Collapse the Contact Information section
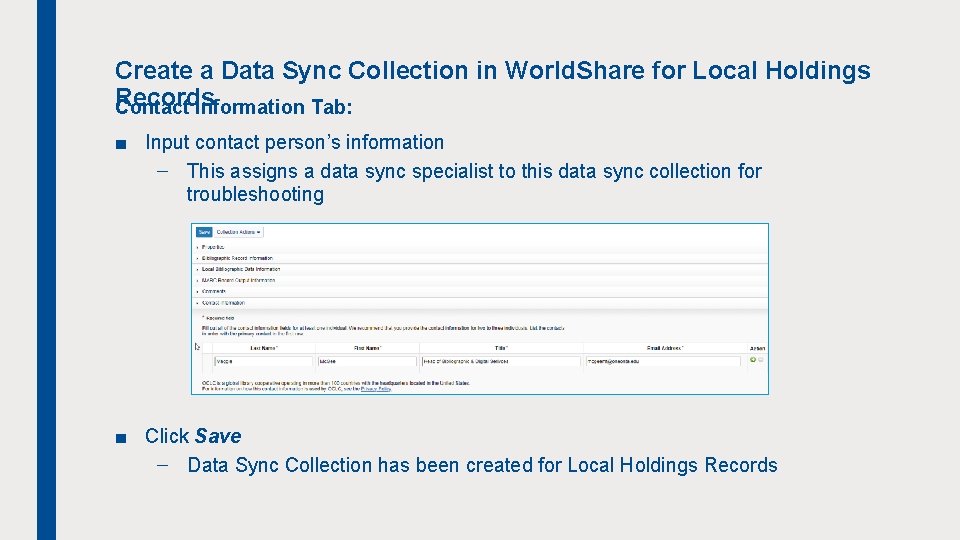 [x=223, y=302]
